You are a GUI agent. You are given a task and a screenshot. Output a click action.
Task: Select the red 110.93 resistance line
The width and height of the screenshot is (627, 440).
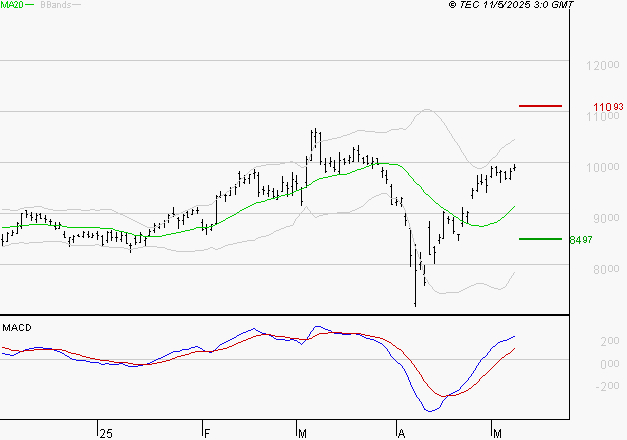540,106
